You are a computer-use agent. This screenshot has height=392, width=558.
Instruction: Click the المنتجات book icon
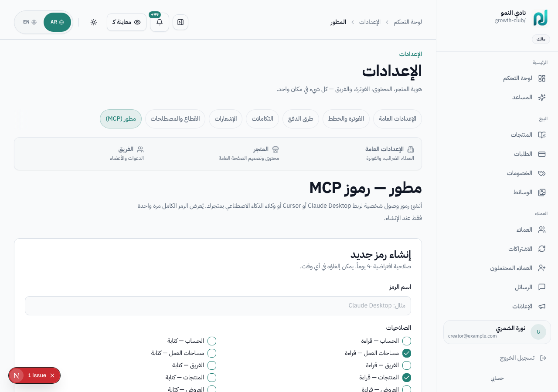542,135
